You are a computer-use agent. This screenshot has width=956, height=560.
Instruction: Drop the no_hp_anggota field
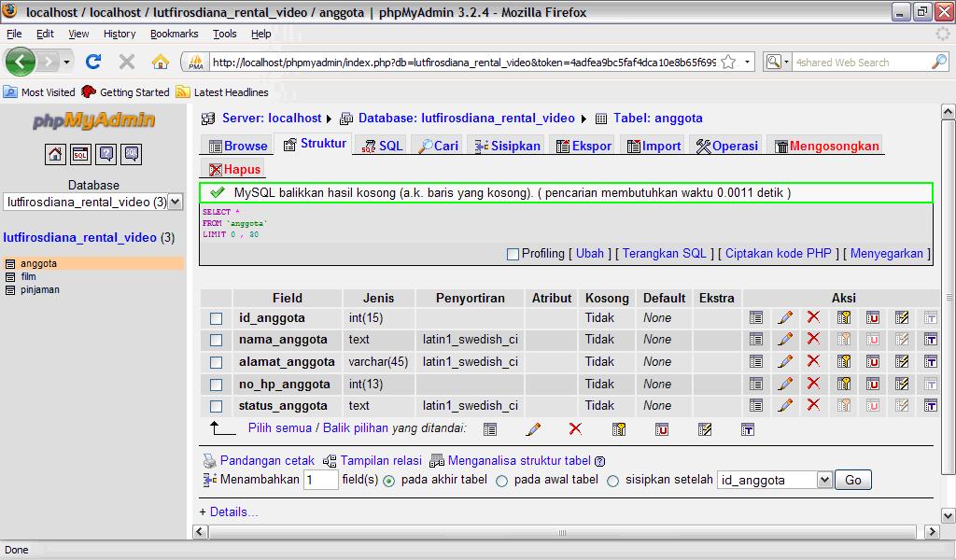pos(813,384)
